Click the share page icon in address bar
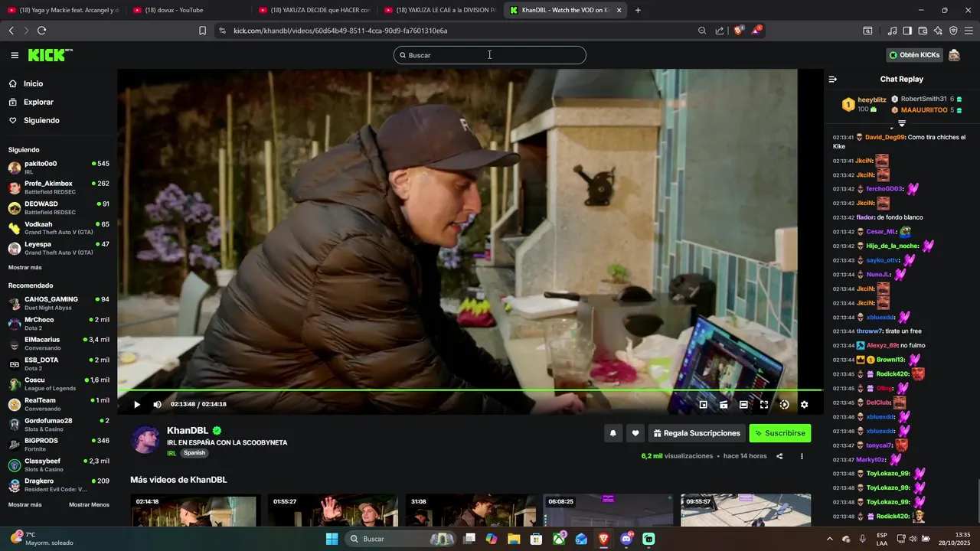 [720, 31]
